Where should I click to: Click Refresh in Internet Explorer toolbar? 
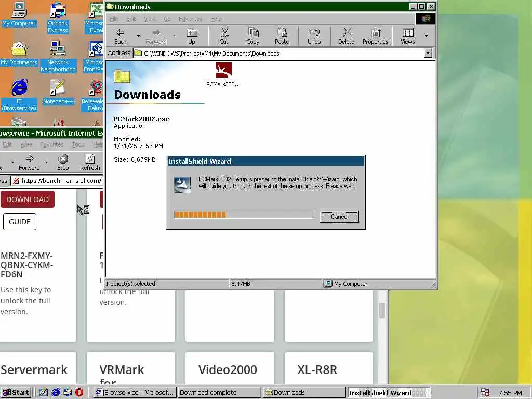click(x=90, y=162)
